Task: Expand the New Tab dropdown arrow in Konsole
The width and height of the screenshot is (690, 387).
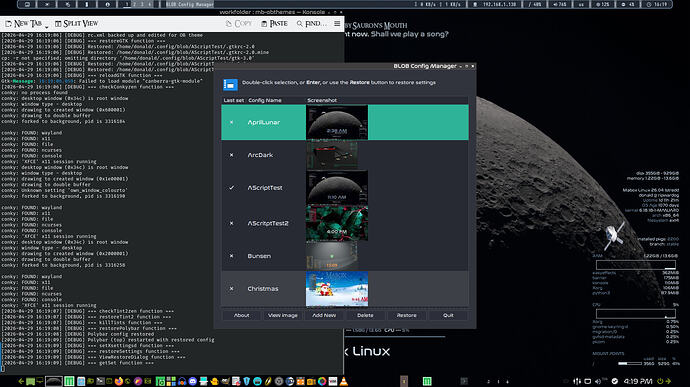Action: pyautogui.click(x=47, y=27)
